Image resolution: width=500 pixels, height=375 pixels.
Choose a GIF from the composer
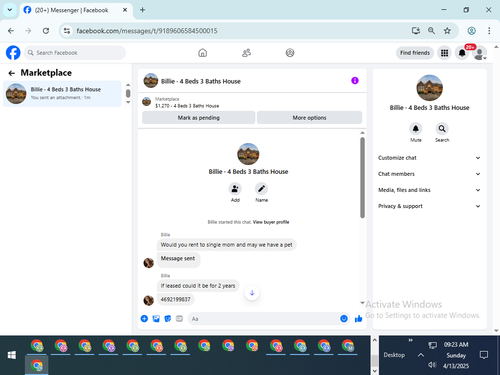coord(179,319)
